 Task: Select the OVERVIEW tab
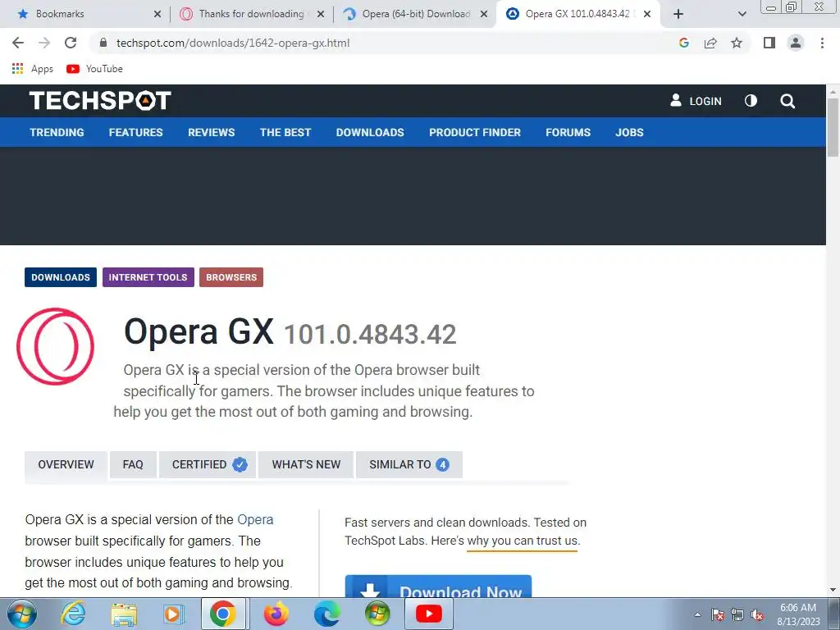tap(66, 464)
